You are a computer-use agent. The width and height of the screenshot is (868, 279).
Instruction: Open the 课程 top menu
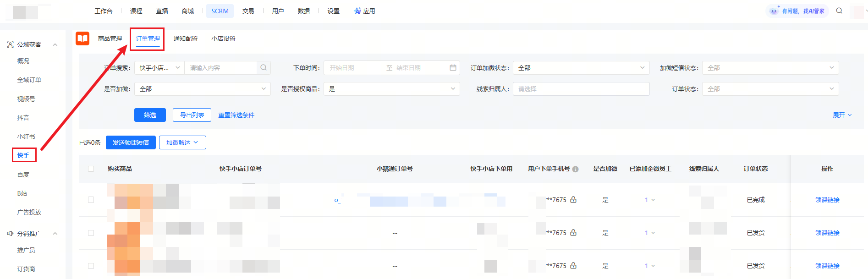pos(136,11)
